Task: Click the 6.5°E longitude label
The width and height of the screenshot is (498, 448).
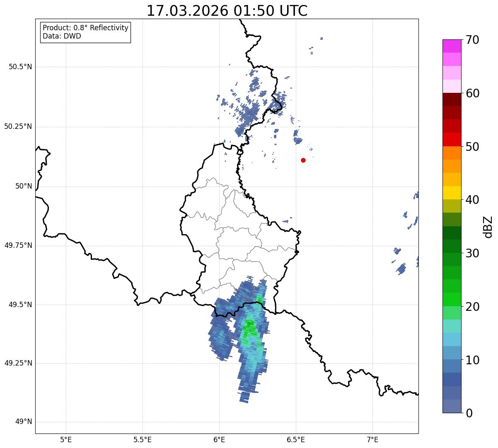Action: [x=296, y=440]
